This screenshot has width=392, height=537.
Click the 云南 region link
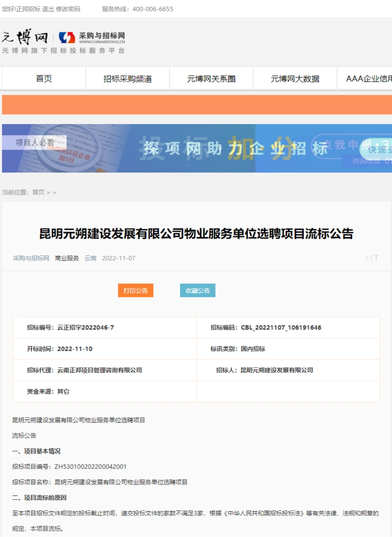point(90,258)
